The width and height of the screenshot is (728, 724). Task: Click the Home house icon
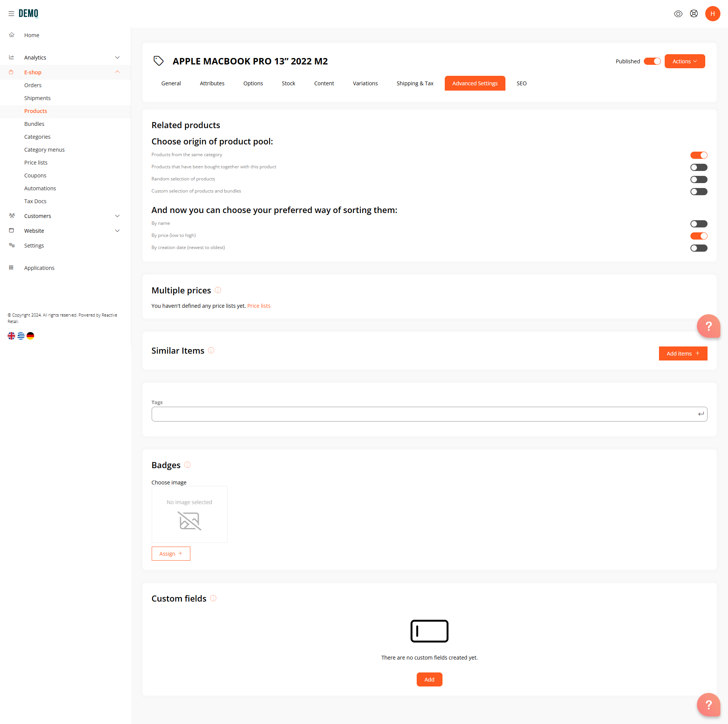click(12, 35)
